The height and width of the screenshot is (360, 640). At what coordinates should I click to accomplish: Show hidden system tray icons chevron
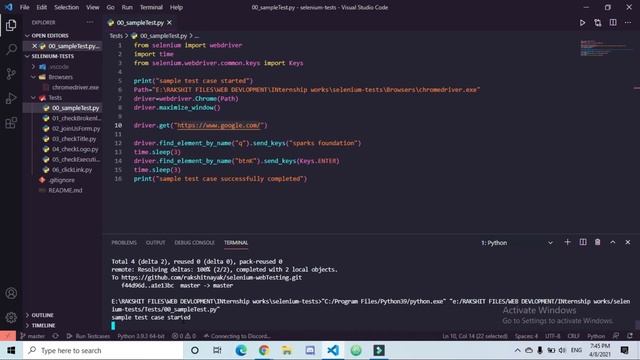click(517, 351)
